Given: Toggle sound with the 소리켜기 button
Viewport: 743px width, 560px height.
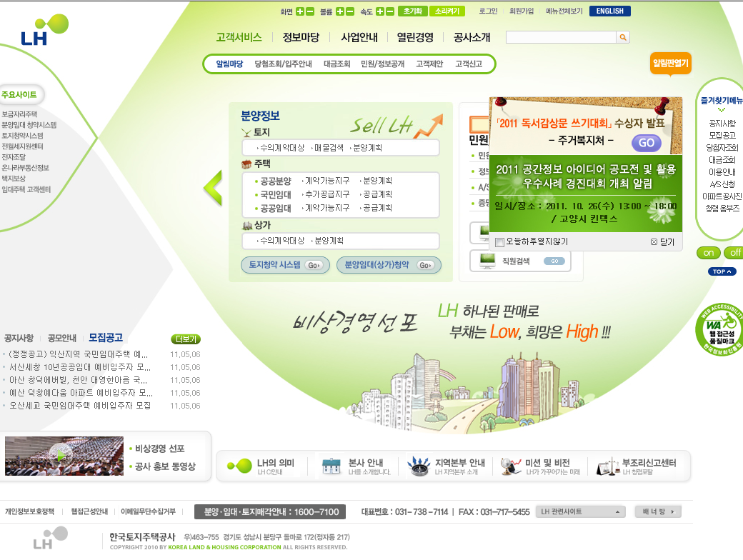Looking at the screenshot, I should pyautogui.click(x=447, y=11).
